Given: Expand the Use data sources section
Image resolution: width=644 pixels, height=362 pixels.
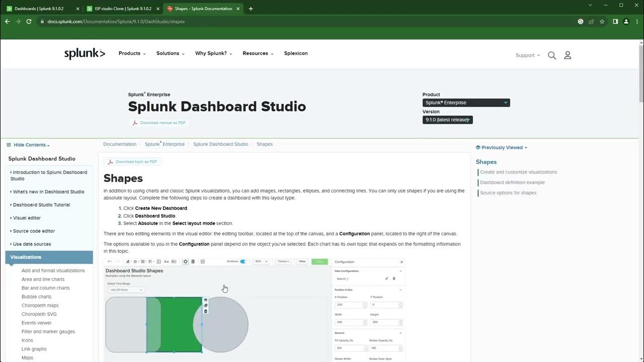Looking at the screenshot, I should [x=31, y=244].
